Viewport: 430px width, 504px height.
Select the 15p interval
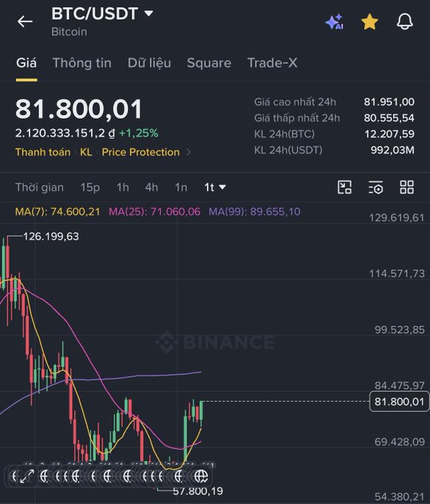[90, 188]
